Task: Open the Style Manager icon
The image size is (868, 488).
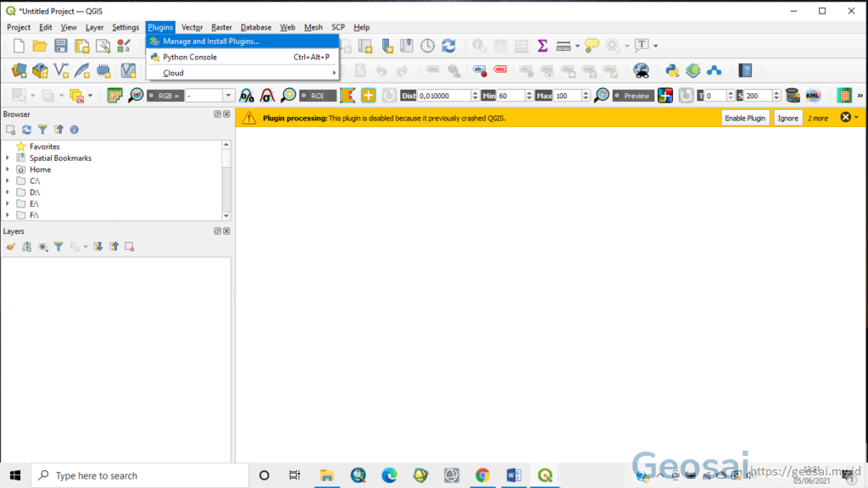Action: click(x=124, y=46)
